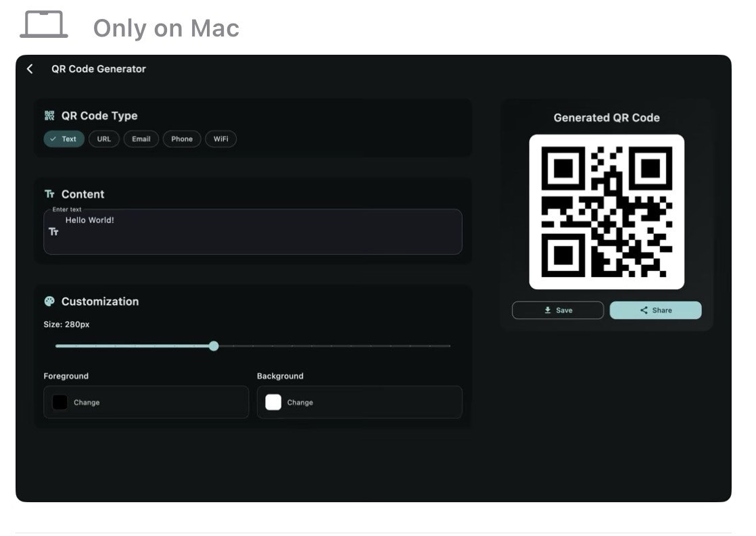Click the back arrow icon
This screenshot has width=756, height=536.
tap(30, 69)
